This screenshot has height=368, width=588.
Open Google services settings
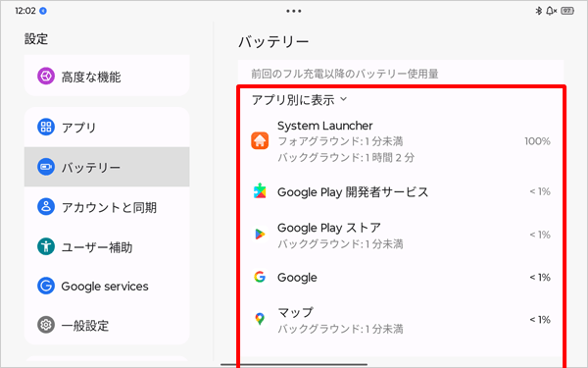(107, 286)
